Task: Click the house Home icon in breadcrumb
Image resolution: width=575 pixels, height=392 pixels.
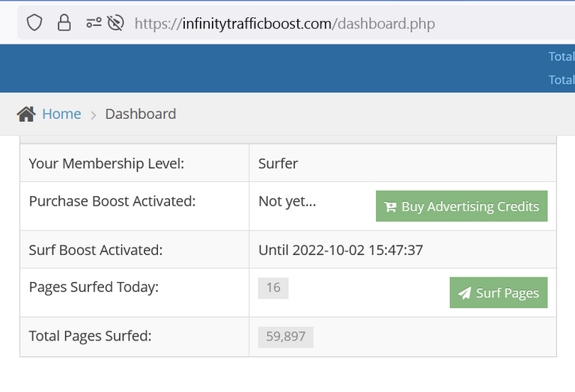Action: coord(26,114)
